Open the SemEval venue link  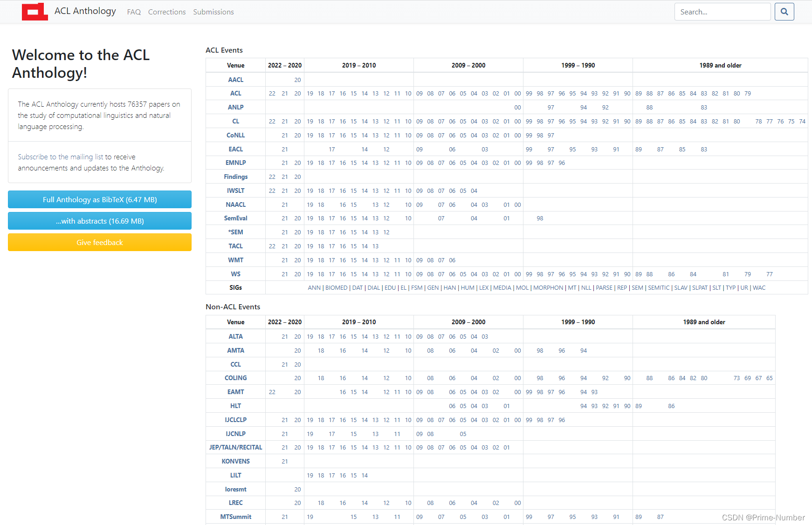[x=236, y=218]
